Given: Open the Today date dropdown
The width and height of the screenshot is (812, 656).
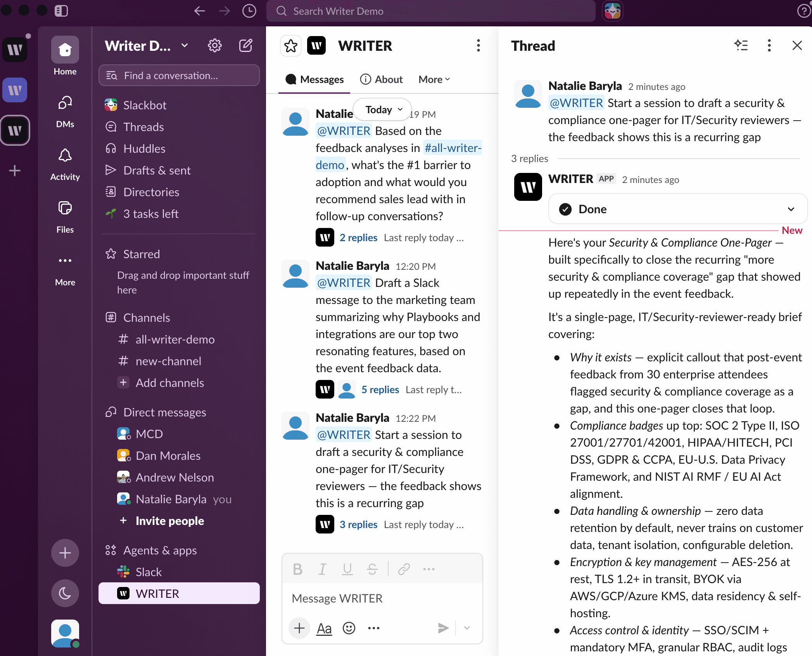Looking at the screenshot, I should pos(383,110).
